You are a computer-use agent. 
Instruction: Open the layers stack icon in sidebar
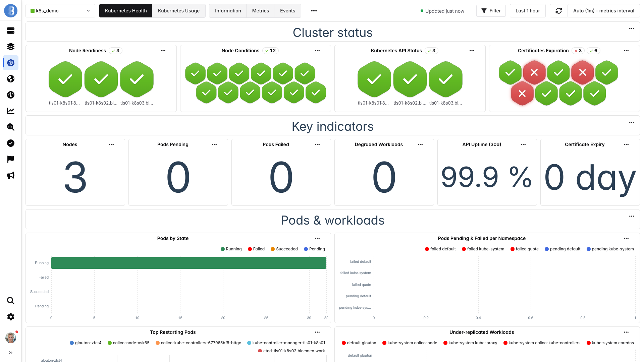(11, 47)
